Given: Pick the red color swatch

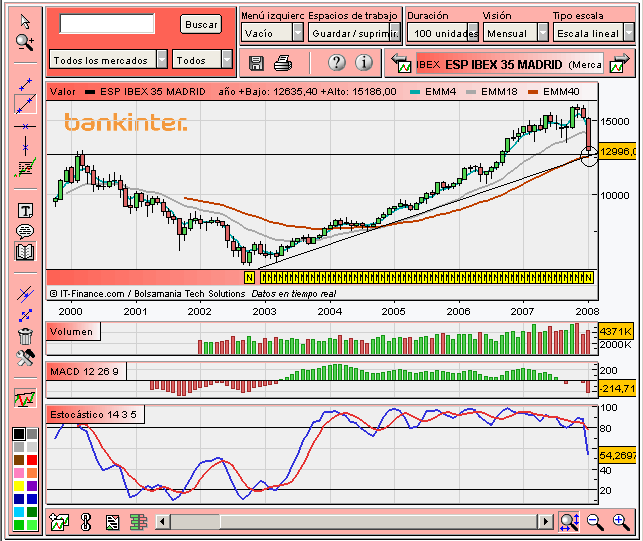Looking at the screenshot, I should pos(32,460).
